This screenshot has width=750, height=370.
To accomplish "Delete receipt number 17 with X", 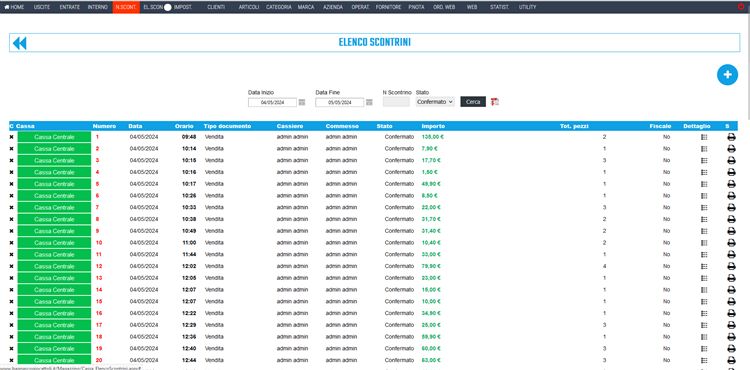I will pos(11,325).
